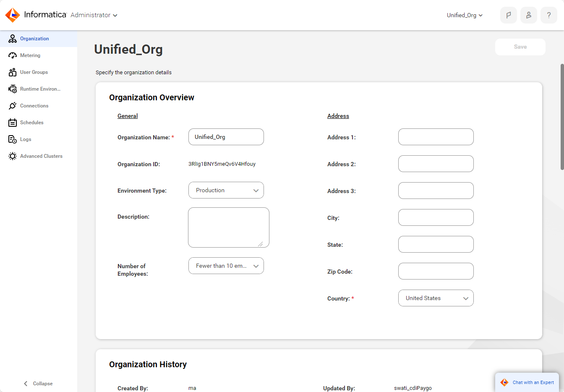Click the Updated By value swati_cdiPaygo
This screenshot has height=392, width=564.
tap(413, 388)
